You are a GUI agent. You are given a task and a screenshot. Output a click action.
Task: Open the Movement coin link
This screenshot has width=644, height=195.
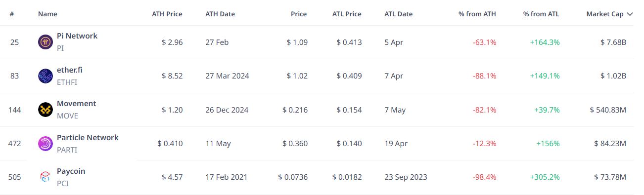click(77, 103)
